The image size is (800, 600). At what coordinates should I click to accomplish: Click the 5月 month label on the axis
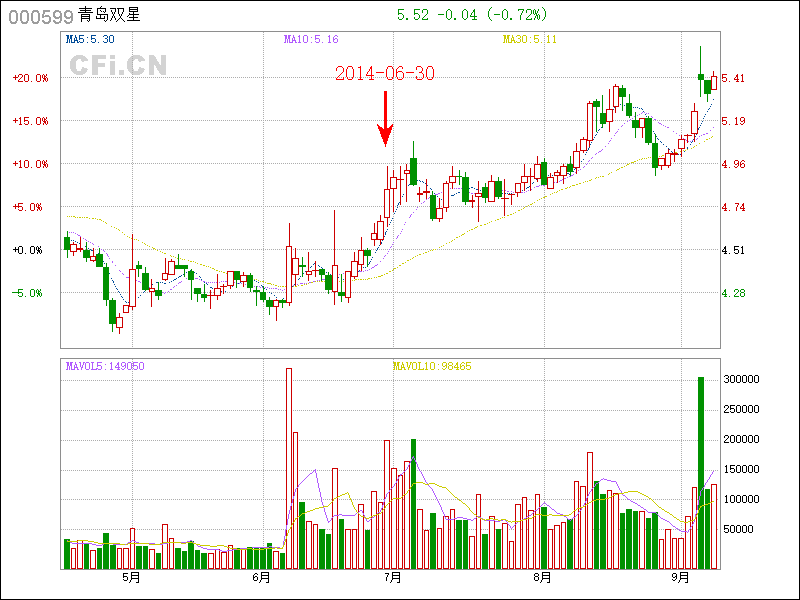click(131, 578)
